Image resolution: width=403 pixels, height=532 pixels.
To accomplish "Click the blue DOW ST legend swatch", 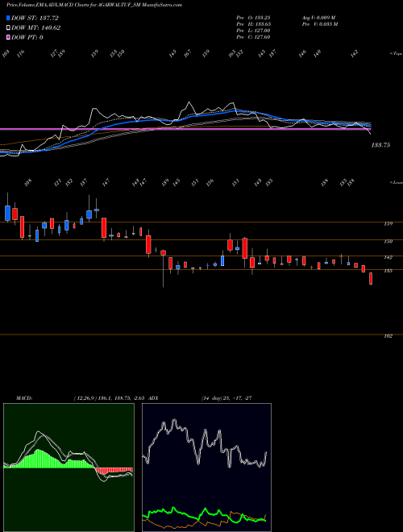I will [x=8, y=18].
